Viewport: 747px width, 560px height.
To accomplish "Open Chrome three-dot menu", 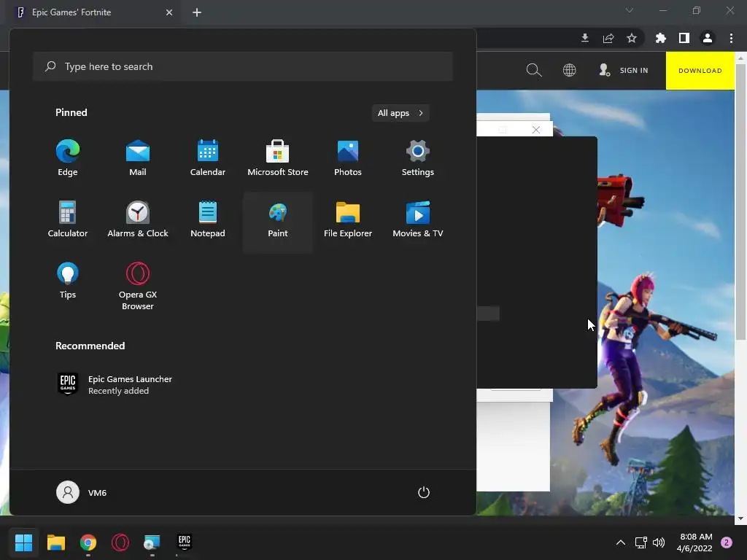I will [731, 38].
